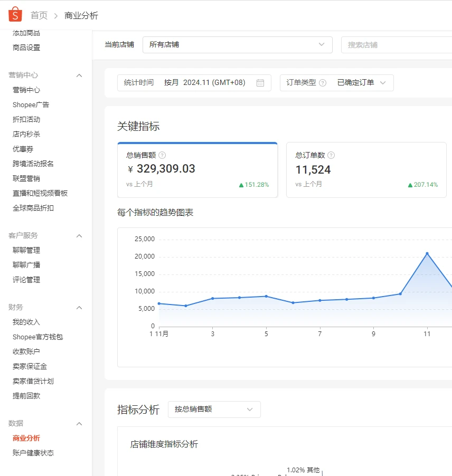Go to 首页 via the breadcrumb
The width and height of the screenshot is (452, 476).
(40, 15)
